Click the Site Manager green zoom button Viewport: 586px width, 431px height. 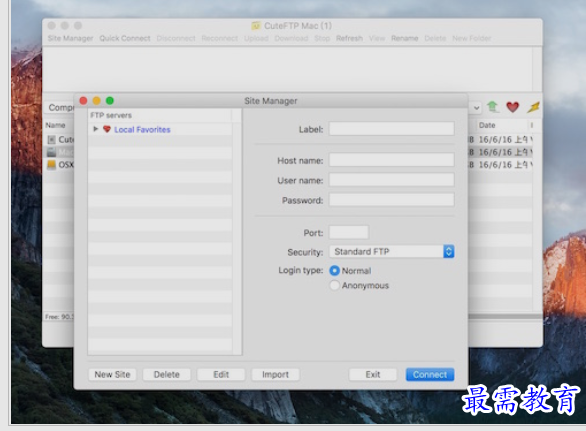110,101
